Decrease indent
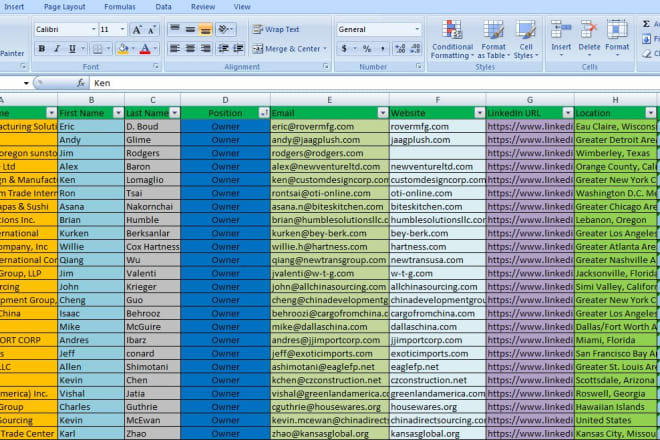 pos(223,49)
